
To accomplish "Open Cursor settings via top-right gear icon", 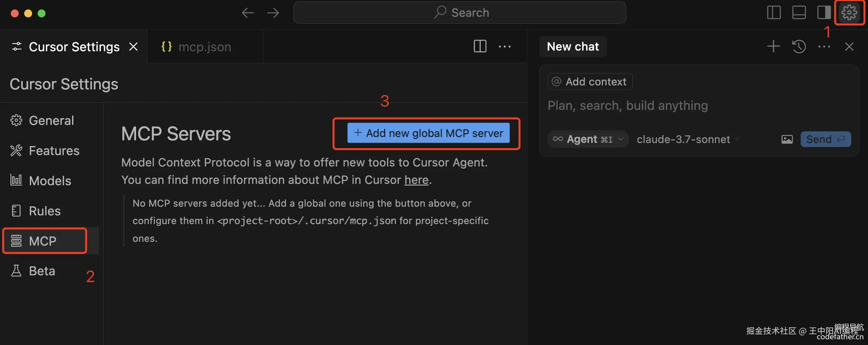I will pyautogui.click(x=849, y=13).
